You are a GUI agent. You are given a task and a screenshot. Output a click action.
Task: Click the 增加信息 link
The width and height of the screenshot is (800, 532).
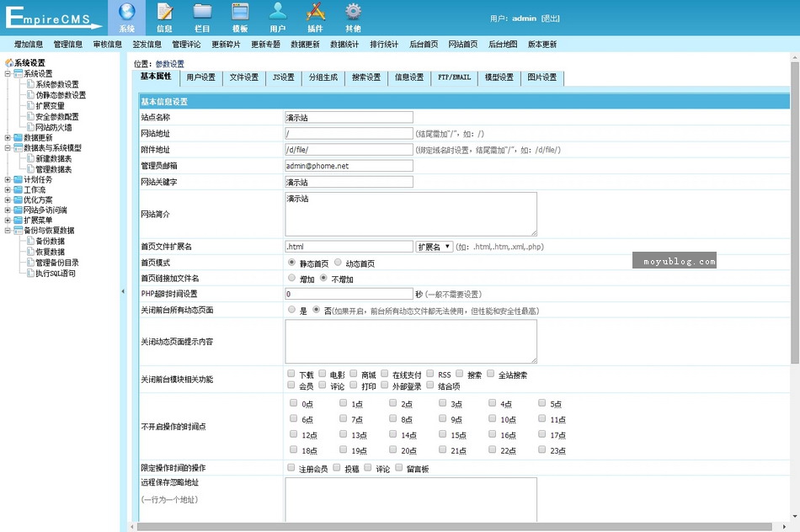[x=29, y=45]
